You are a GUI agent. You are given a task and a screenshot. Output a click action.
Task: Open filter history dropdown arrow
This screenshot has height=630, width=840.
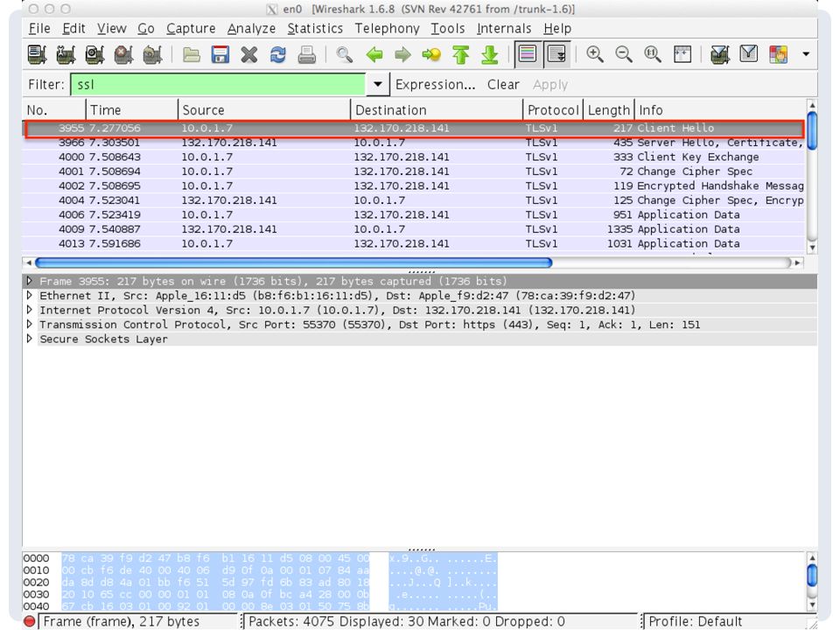coord(378,85)
